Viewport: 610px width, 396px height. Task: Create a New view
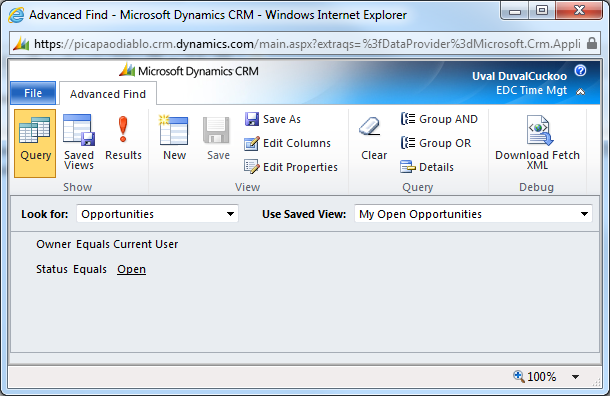174,138
